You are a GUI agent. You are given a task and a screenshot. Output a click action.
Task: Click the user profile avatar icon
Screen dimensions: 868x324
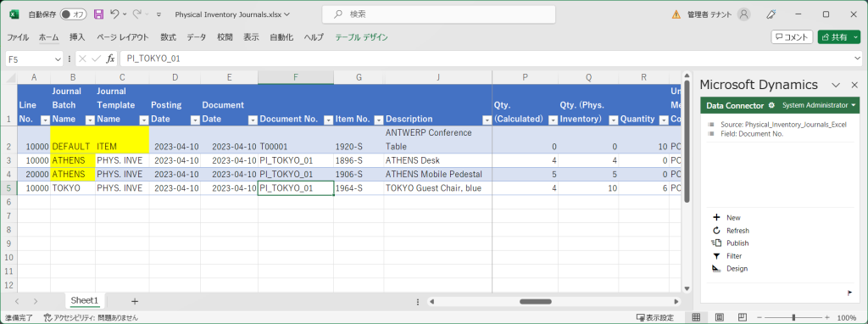click(744, 14)
